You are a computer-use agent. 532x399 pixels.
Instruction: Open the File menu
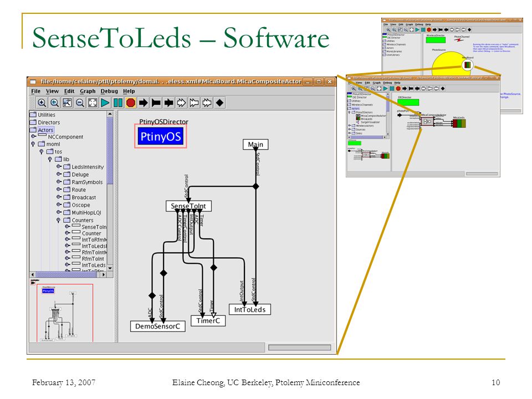point(35,91)
